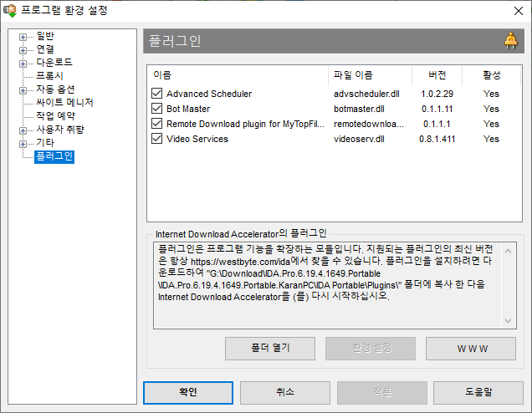Screen dimensions: 532x413
Task: Select the botmaster.dll file name cell
Action: click(359, 109)
